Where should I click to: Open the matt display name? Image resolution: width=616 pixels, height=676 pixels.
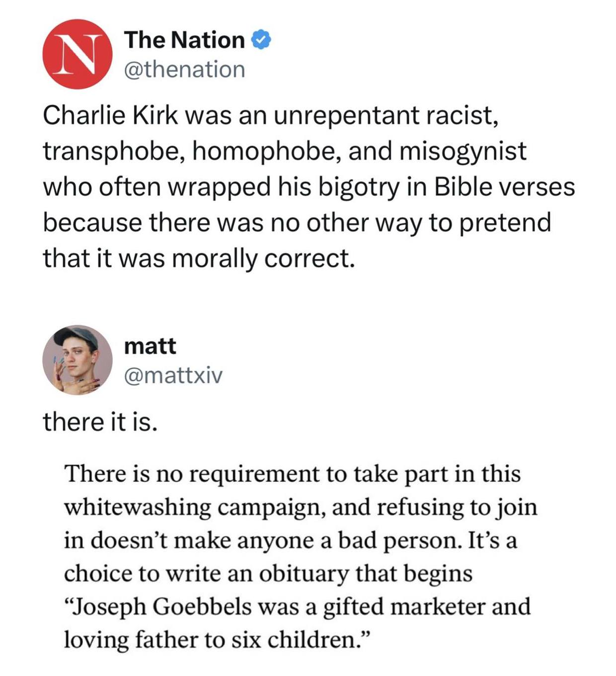click(x=150, y=346)
